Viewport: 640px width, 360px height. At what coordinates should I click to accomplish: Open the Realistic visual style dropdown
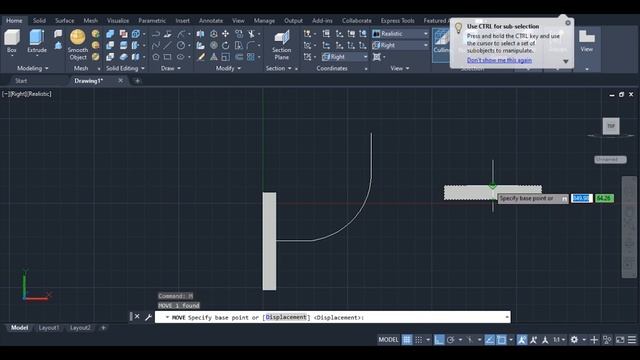pos(400,34)
